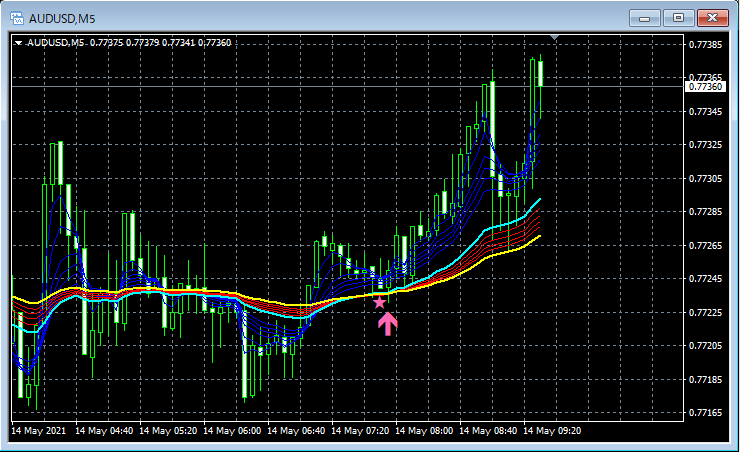Maximize the AUDUSD,M5 chart window
Viewport: 741px width, 452px height.
click(679, 18)
